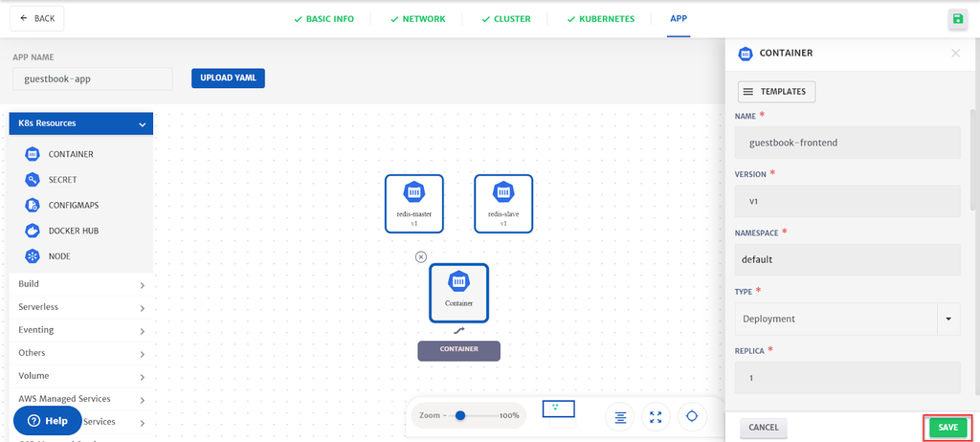Open the APP step tab
Image resolution: width=980 pixels, height=442 pixels.
tap(679, 19)
